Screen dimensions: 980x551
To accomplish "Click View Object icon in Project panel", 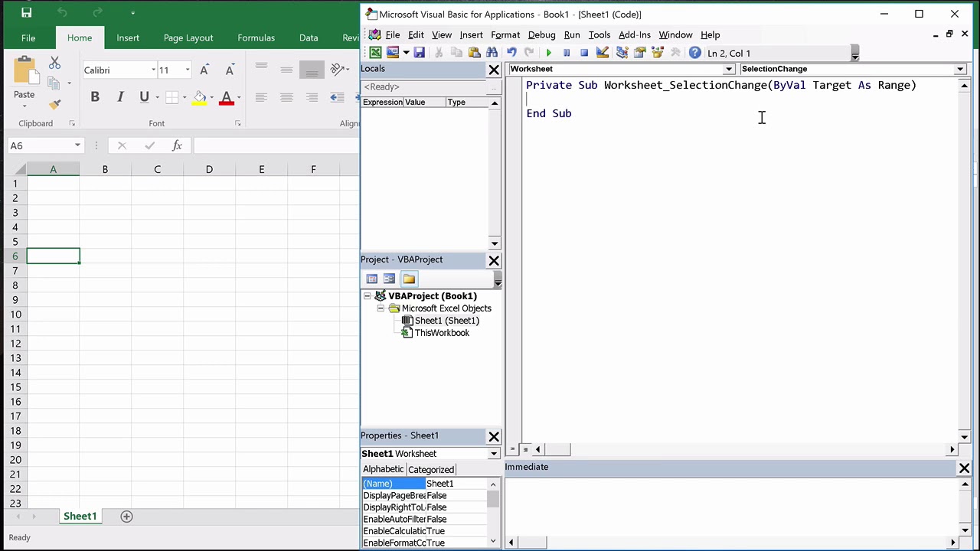I will [x=390, y=279].
